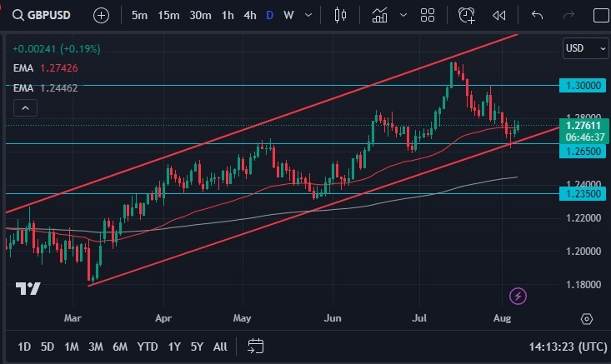Set date range to 6M
This screenshot has width=611, height=364.
(120, 346)
